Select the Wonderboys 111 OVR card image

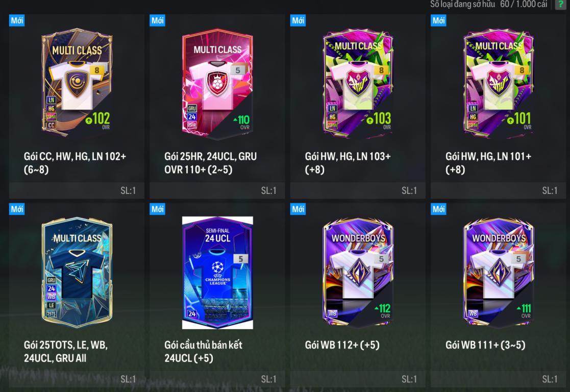pyautogui.click(x=499, y=272)
